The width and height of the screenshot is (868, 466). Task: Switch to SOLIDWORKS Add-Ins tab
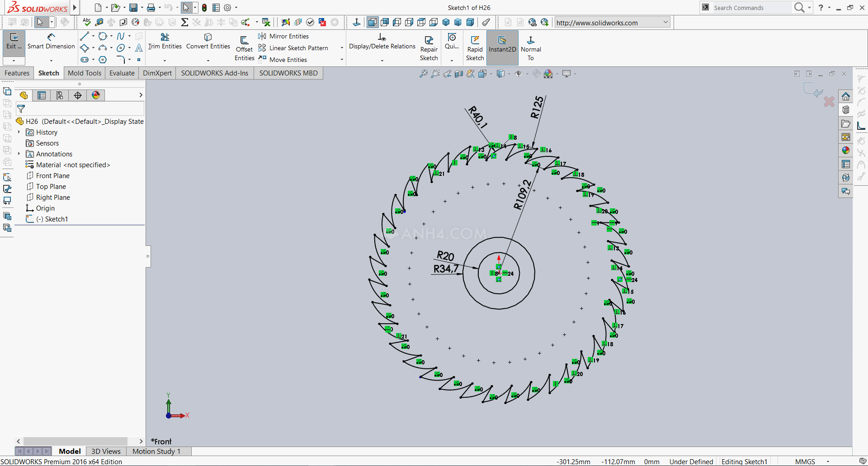click(215, 73)
